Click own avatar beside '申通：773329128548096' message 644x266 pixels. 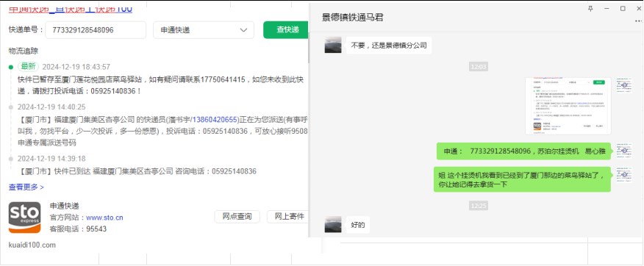coord(624,151)
